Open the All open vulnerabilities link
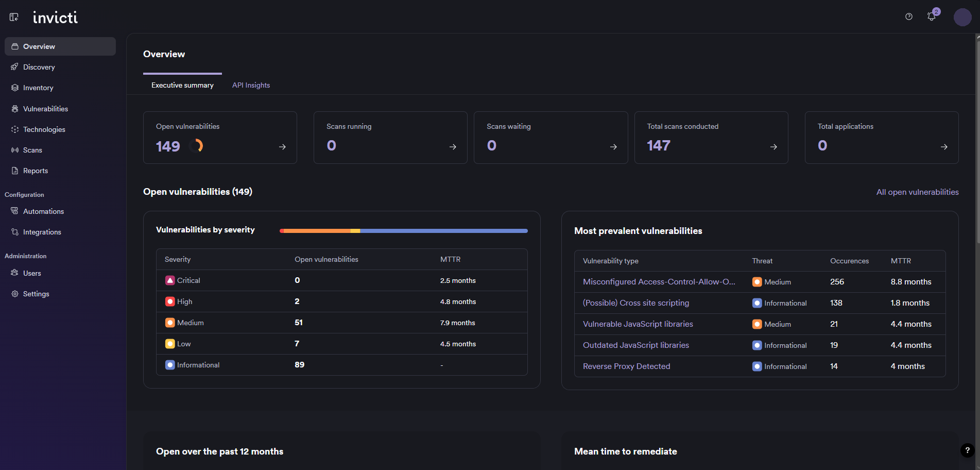Screen dimensions: 980x470 click(x=917, y=192)
